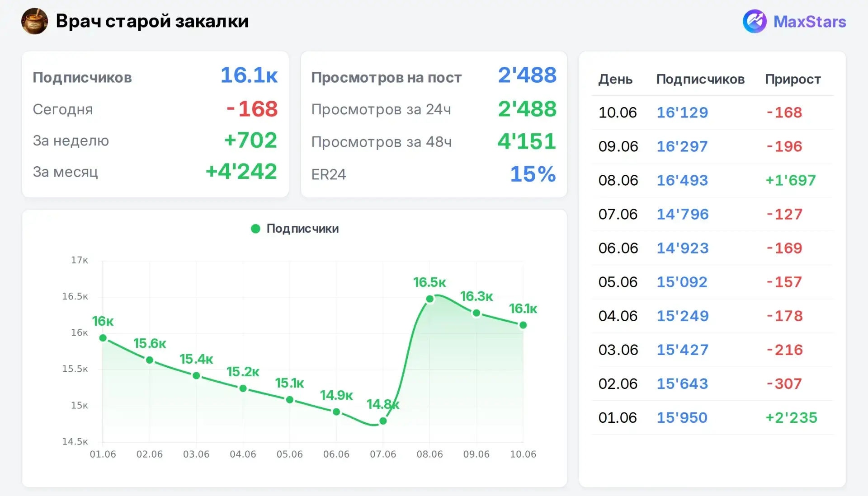
Task: Click the 16к chart data point for 01.06
Action: [x=103, y=338]
